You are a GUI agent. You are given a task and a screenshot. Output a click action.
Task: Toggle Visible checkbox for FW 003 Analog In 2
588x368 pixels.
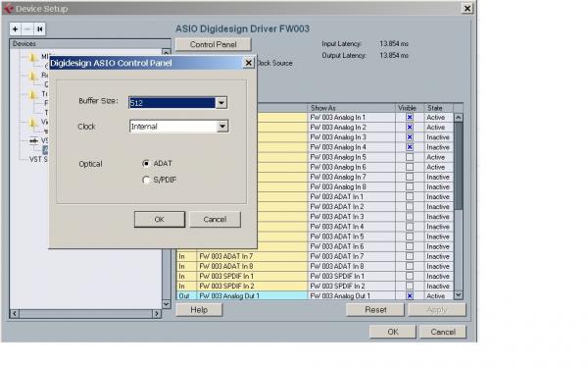[410, 128]
